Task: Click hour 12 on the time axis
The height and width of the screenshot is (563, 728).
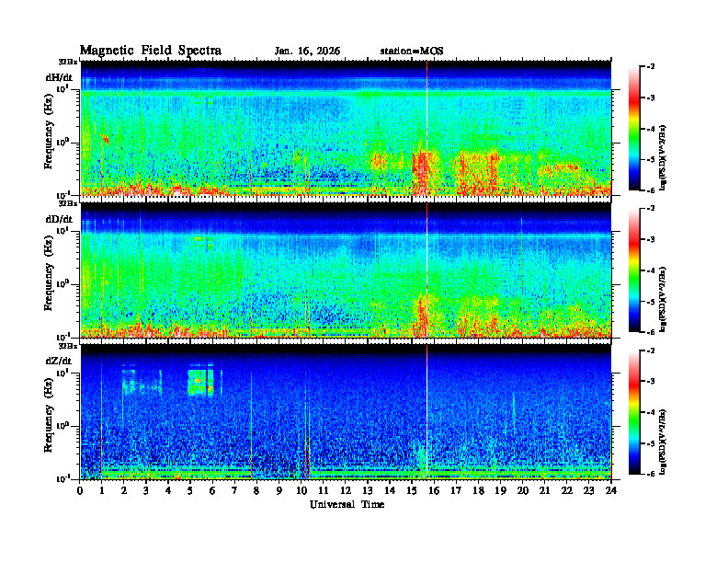Action: (x=346, y=490)
